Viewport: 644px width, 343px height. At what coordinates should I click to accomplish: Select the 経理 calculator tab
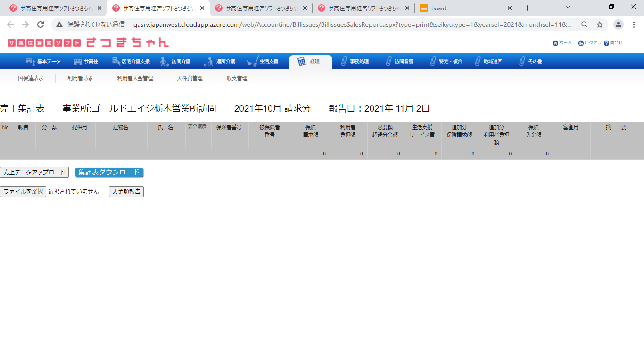302,62
